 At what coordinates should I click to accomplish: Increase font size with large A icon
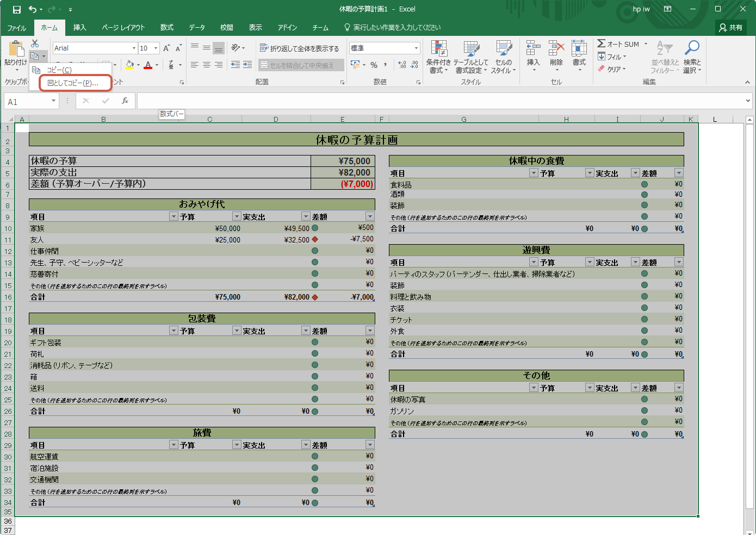(166, 48)
